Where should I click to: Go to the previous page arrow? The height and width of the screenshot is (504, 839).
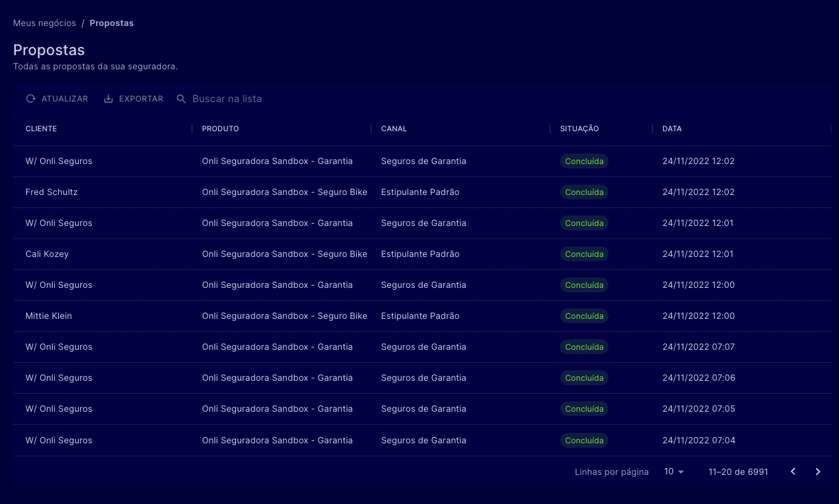793,472
